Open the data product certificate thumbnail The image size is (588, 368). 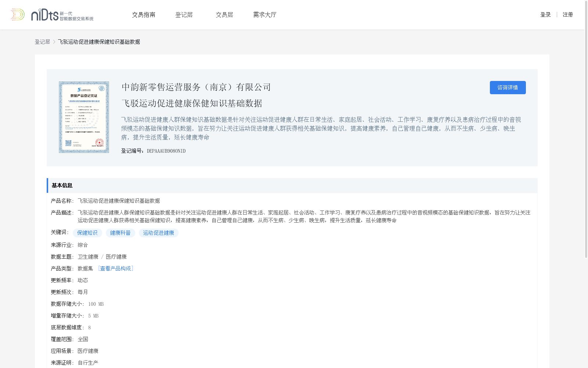(x=84, y=117)
